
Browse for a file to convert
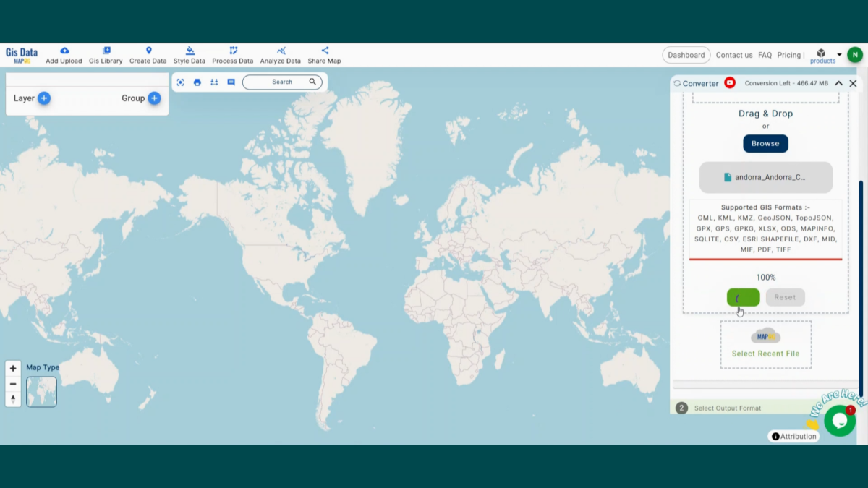765,143
